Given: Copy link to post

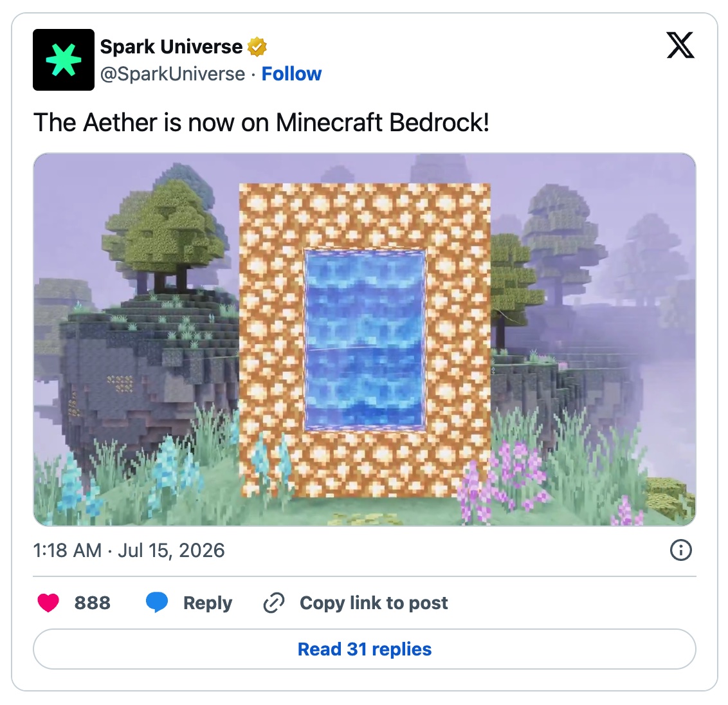Looking at the screenshot, I should point(374,603).
